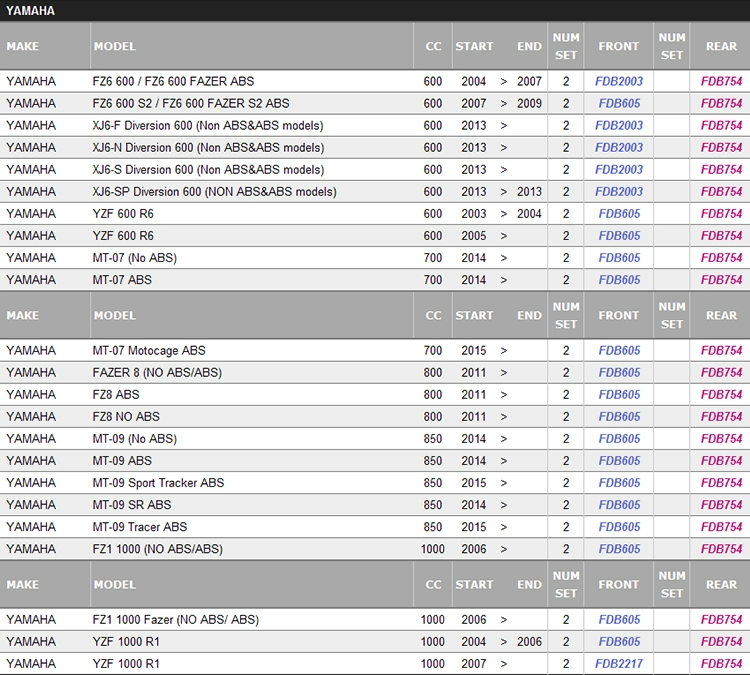Viewport: 750px width, 675px height.
Task: Select model text 'FZ6 600 S2 / FZ6 600 FAZER S2 ABS'
Action: point(191,103)
